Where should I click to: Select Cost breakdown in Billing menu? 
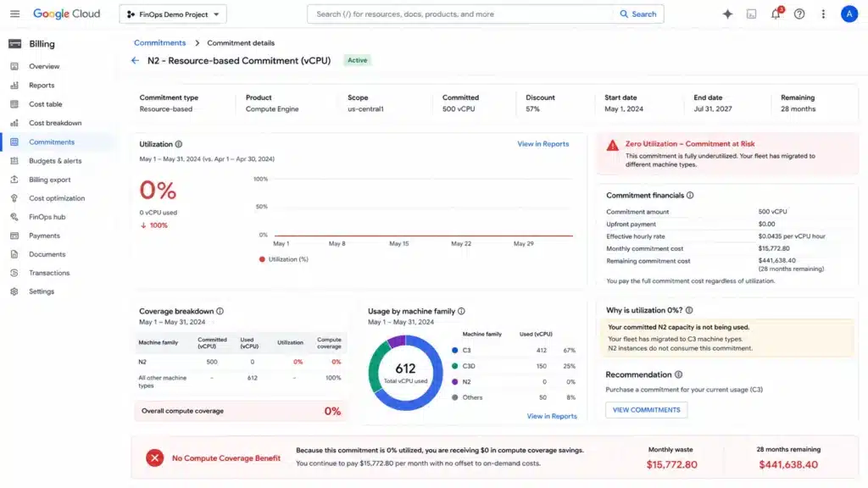55,123
